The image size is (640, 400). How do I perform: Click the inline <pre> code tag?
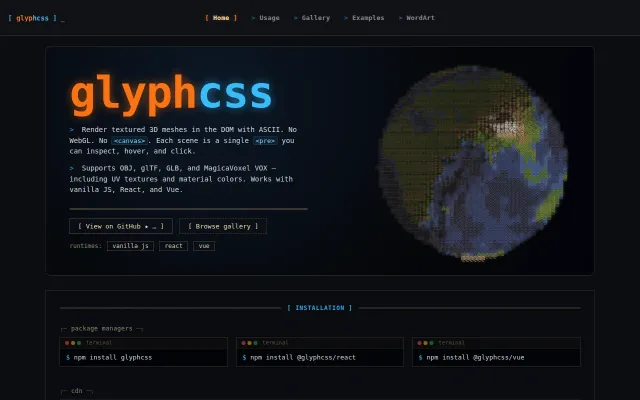pos(265,141)
